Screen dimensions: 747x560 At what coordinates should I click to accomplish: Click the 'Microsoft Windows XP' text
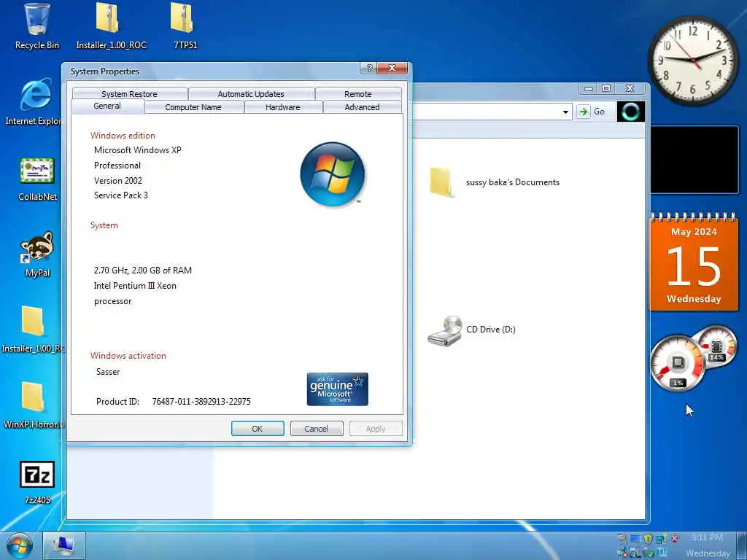click(138, 150)
